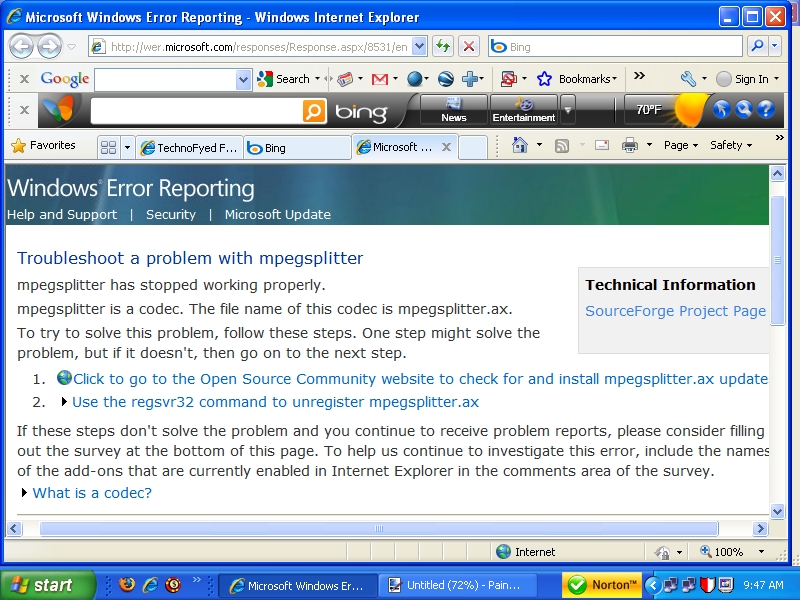Image resolution: width=800 pixels, height=600 pixels.
Task: Click the Norton taskbar indicator
Action: pos(602,585)
